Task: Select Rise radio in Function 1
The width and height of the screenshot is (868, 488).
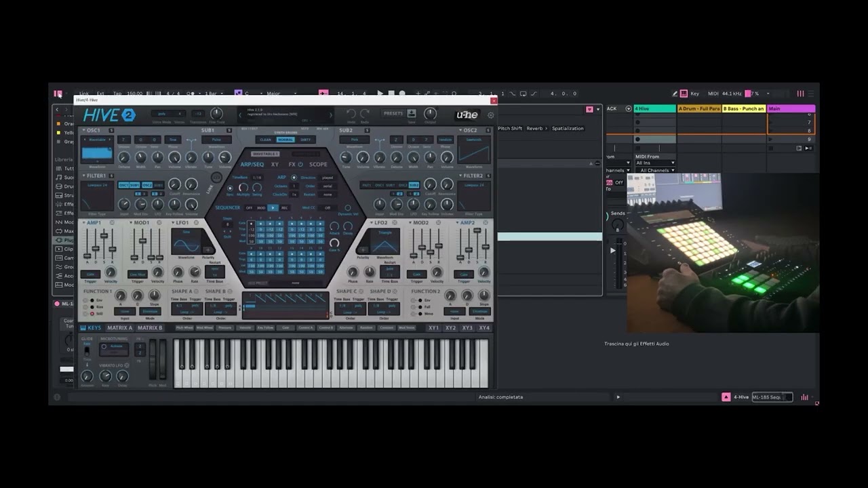Action: [x=93, y=307]
